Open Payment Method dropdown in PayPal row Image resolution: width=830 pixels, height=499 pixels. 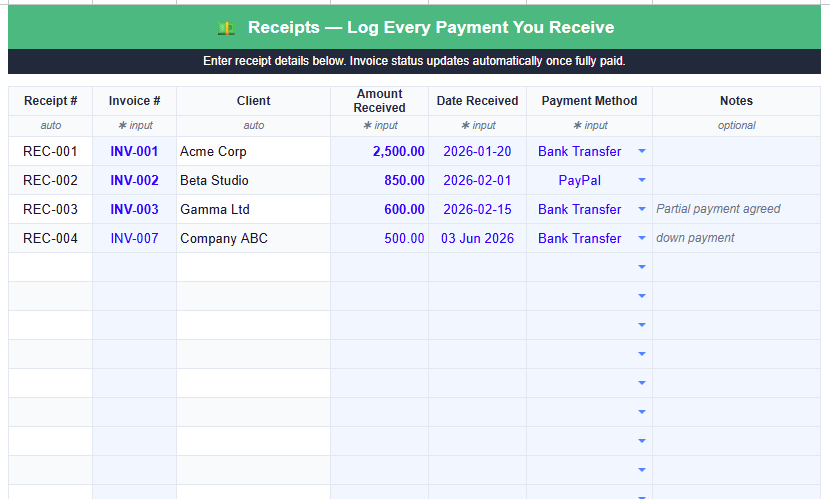tap(642, 180)
